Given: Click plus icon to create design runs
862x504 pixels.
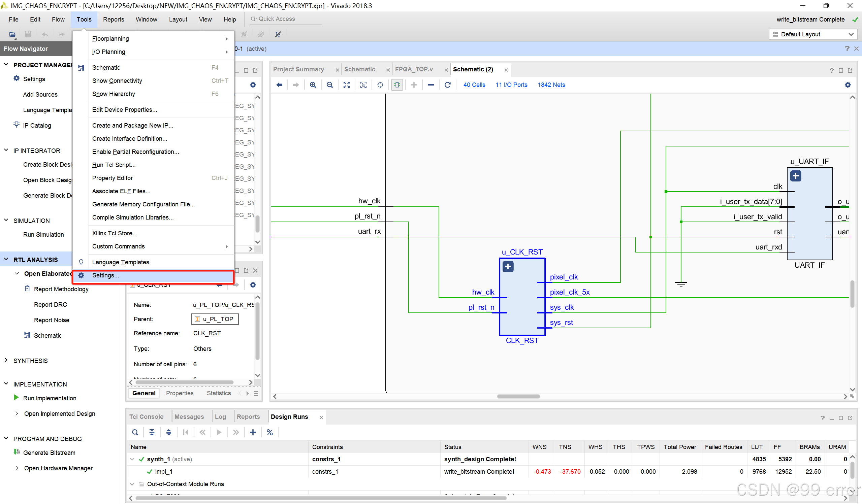Looking at the screenshot, I should pyautogui.click(x=253, y=433).
